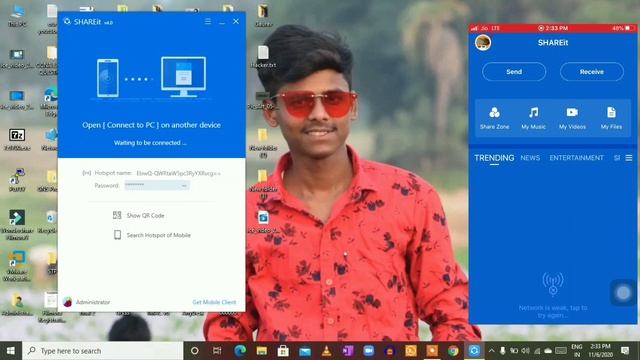Open the Mail app from the taskbar
The image size is (640, 360).
pyautogui.click(x=305, y=351)
